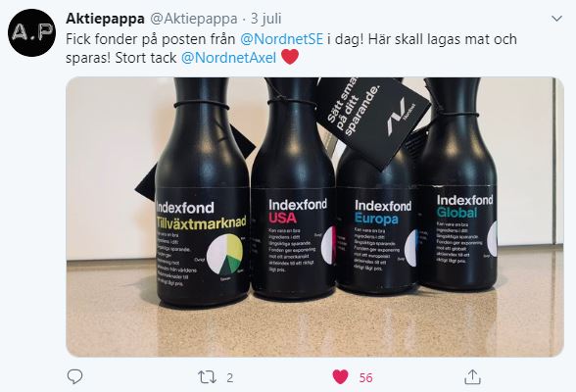
Task: Click the retweet count 2
Action: tap(229, 377)
